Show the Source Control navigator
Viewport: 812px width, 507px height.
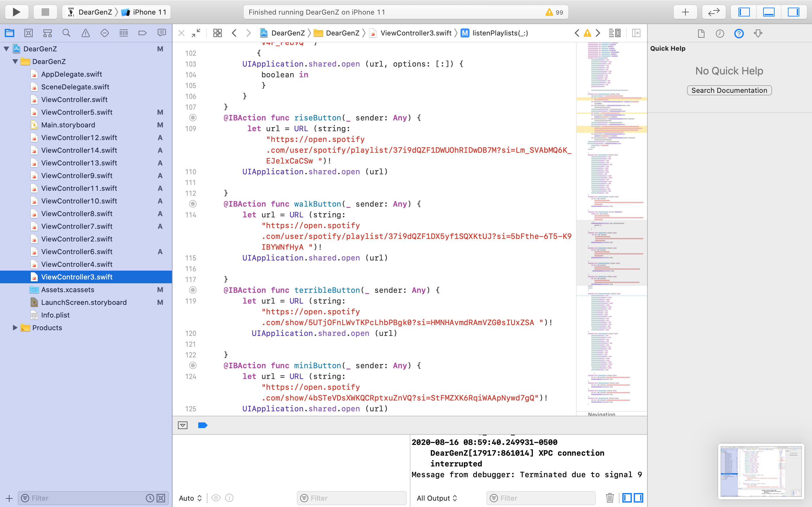29,33
